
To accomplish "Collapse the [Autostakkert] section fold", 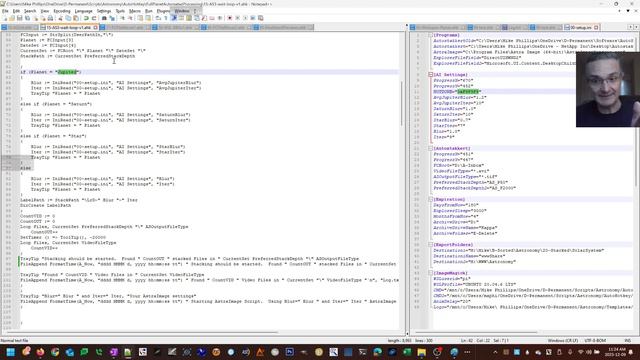I will (430, 148).
